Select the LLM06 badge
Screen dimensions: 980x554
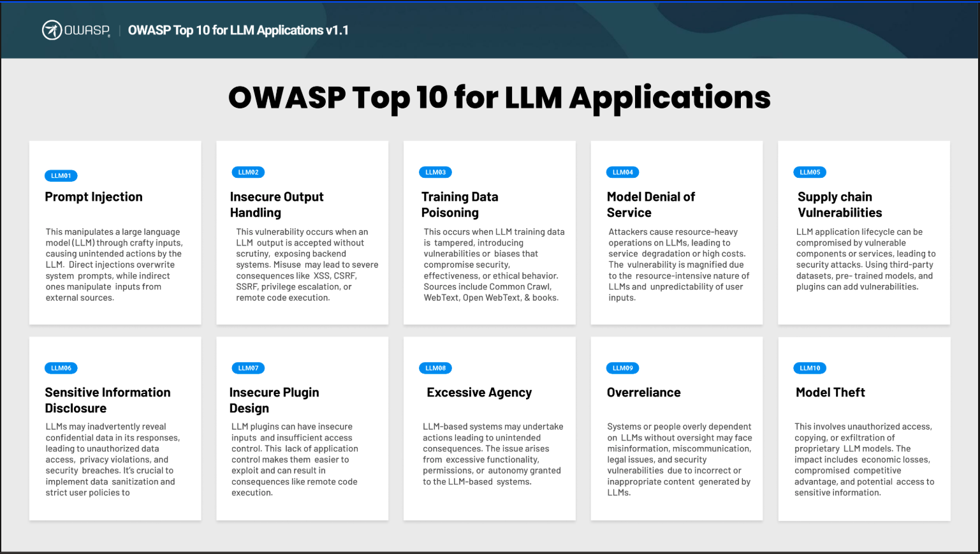[x=61, y=368]
